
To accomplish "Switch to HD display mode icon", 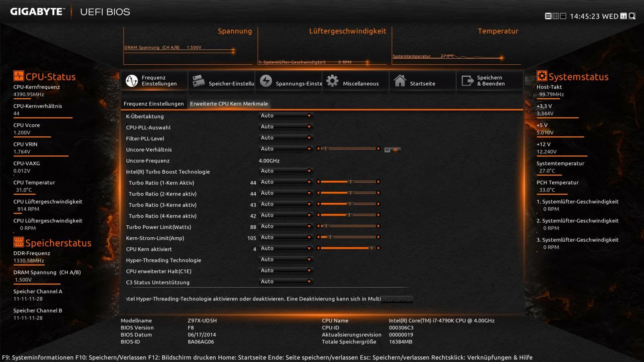I will pyautogui.click(x=548, y=16).
